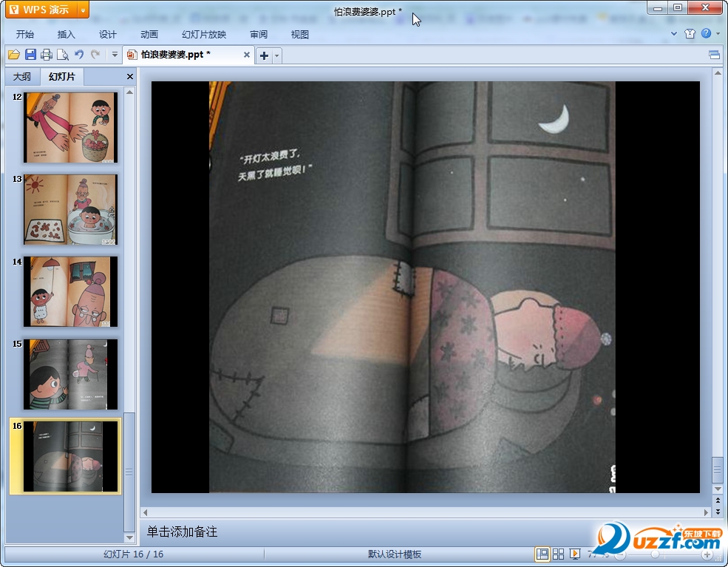Image resolution: width=728 pixels, height=567 pixels.
Task: Switch to slide sorter view
Action: click(x=559, y=554)
